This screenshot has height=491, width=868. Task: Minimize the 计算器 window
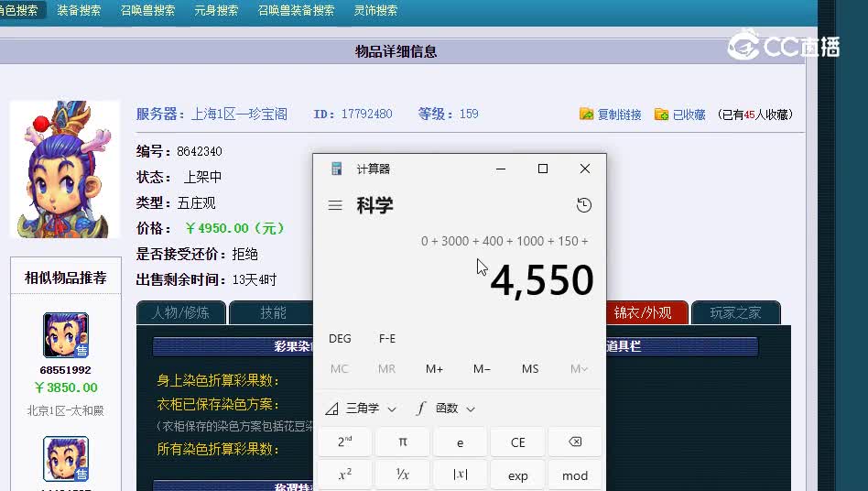(x=501, y=169)
